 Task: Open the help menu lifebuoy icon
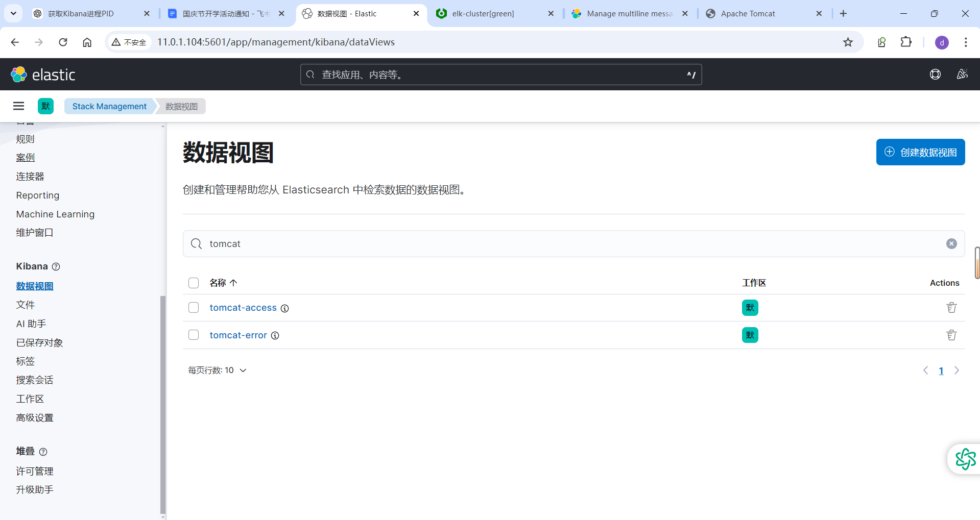click(x=935, y=75)
